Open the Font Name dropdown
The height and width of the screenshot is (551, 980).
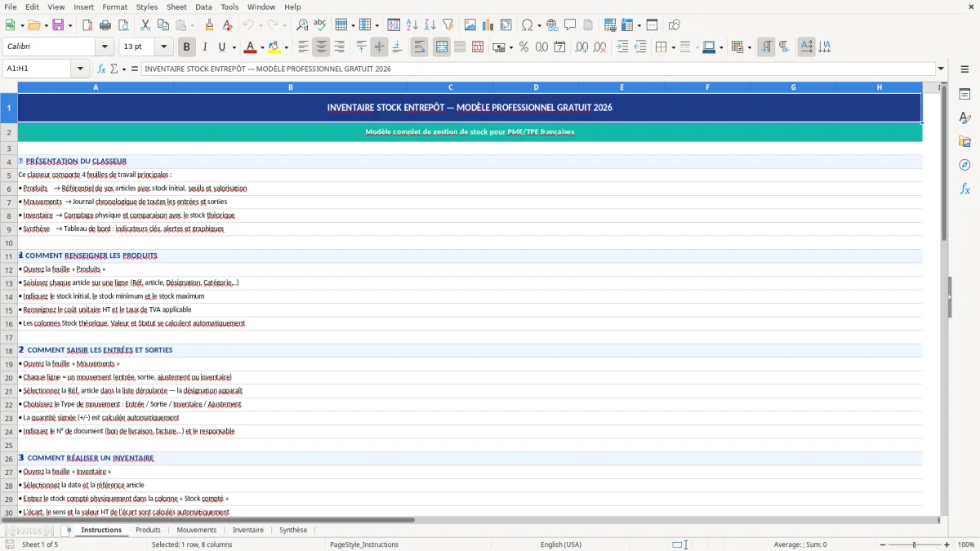(104, 47)
